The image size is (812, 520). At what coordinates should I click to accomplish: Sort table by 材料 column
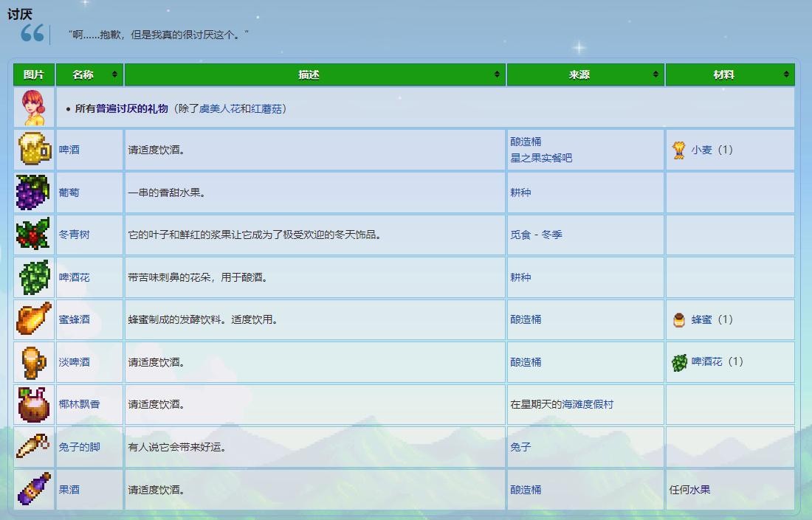729,74
